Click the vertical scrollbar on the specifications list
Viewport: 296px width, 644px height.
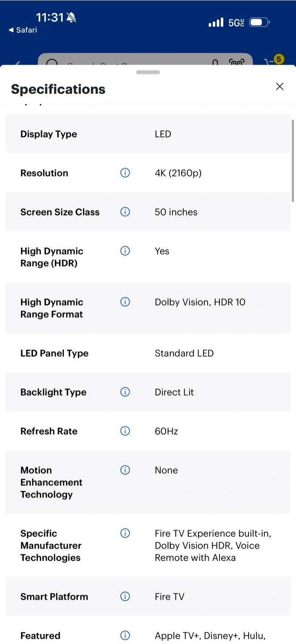pos(293,161)
